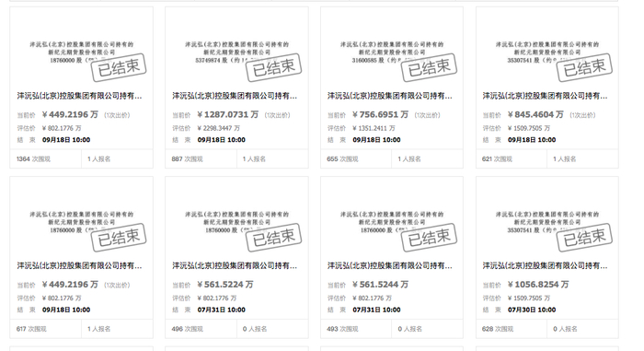Open title of listing with 617 次围观

[x=79, y=266]
